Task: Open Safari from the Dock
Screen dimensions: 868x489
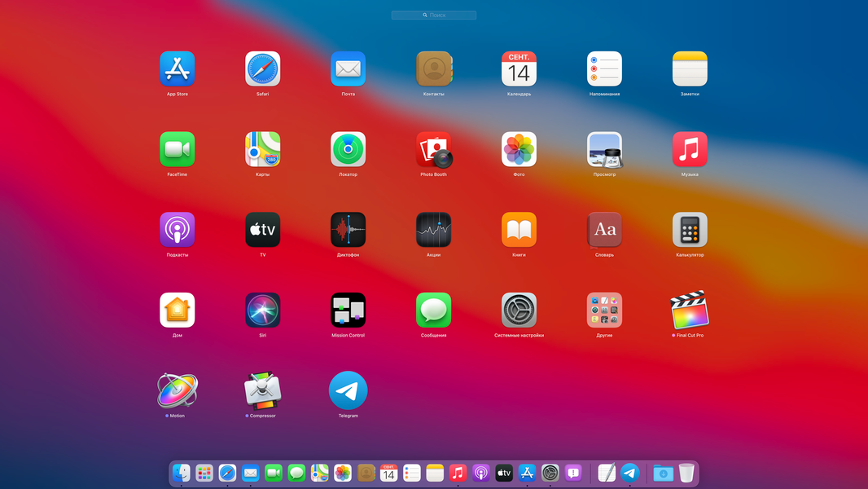Action: pos(227,473)
